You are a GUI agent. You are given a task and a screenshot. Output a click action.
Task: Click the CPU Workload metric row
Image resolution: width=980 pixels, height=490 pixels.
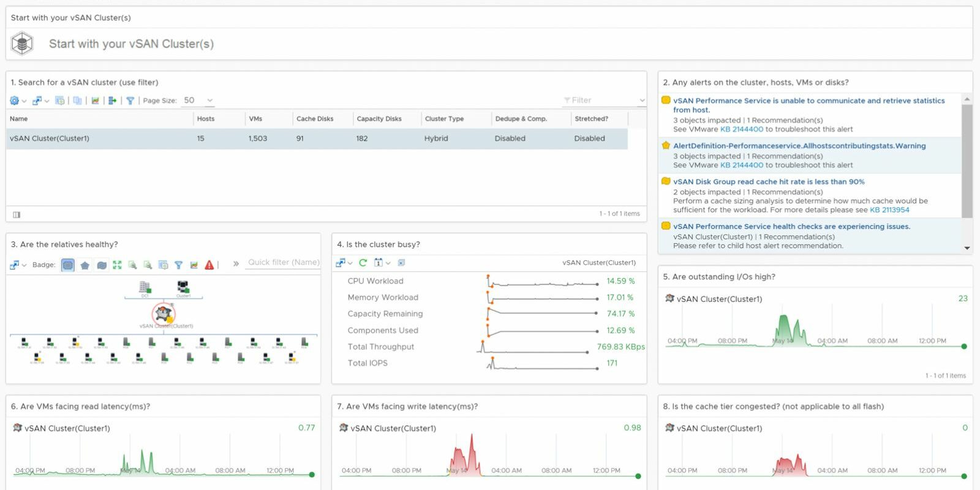pos(491,281)
